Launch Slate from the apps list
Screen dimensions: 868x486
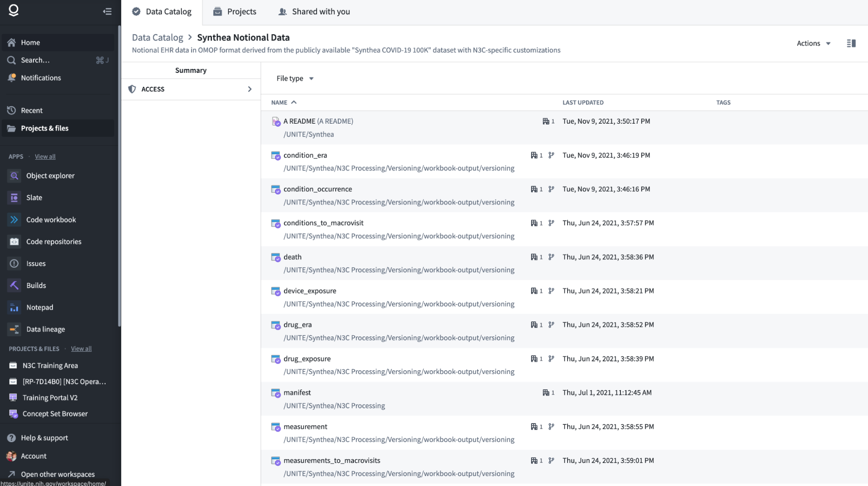34,197
